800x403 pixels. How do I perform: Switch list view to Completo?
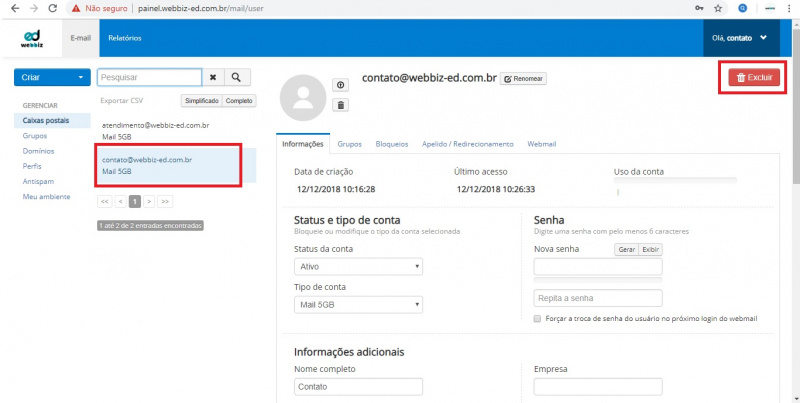(x=240, y=101)
